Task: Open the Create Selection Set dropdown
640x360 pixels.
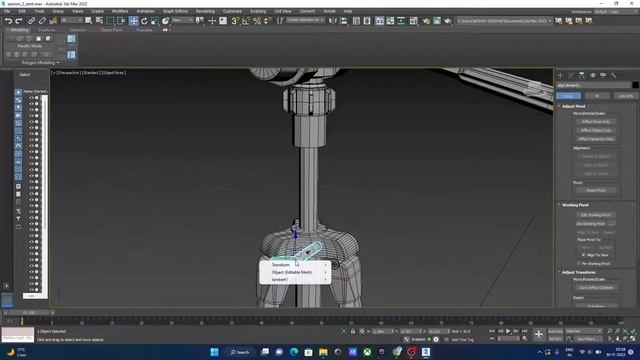Action: [305, 20]
